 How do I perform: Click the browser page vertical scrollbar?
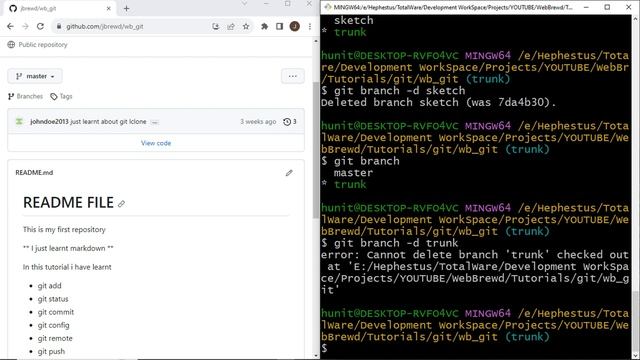click(x=316, y=150)
